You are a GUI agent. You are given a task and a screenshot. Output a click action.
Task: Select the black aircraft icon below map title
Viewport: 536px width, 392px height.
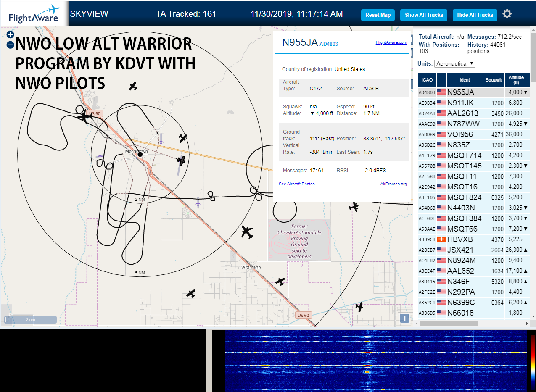(x=133, y=87)
